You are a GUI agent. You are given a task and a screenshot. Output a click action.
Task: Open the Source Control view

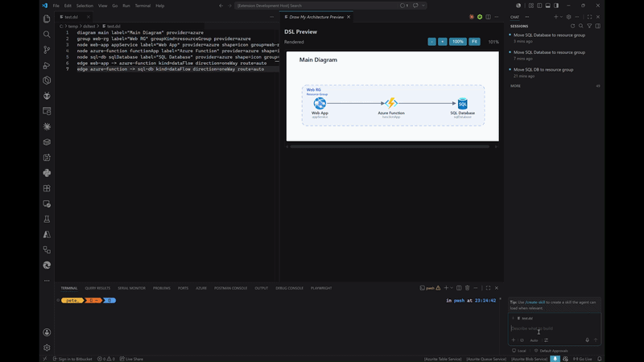[x=47, y=50]
